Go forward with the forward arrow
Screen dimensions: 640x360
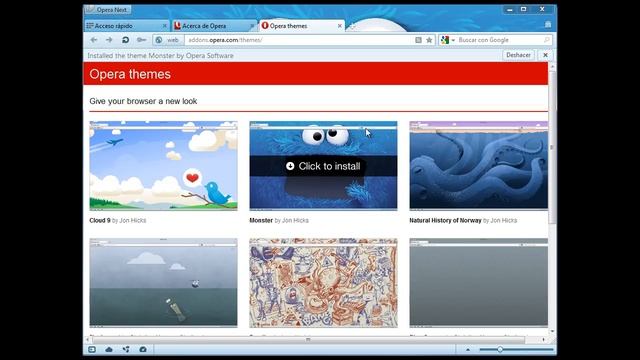(x=109, y=40)
